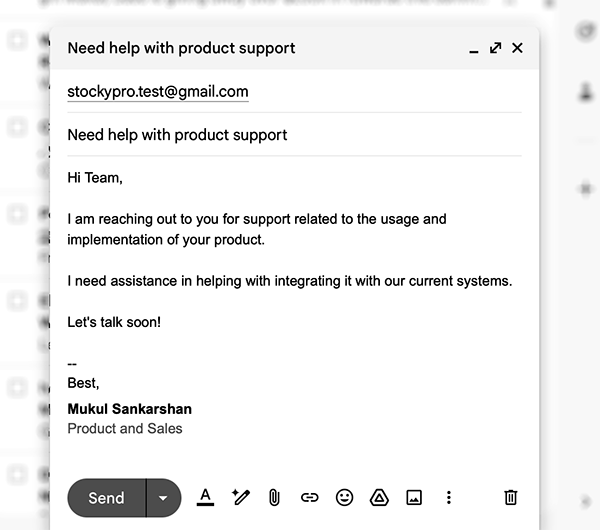Discard draft with the trash icon
This screenshot has width=600, height=530.
(x=510, y=497)
